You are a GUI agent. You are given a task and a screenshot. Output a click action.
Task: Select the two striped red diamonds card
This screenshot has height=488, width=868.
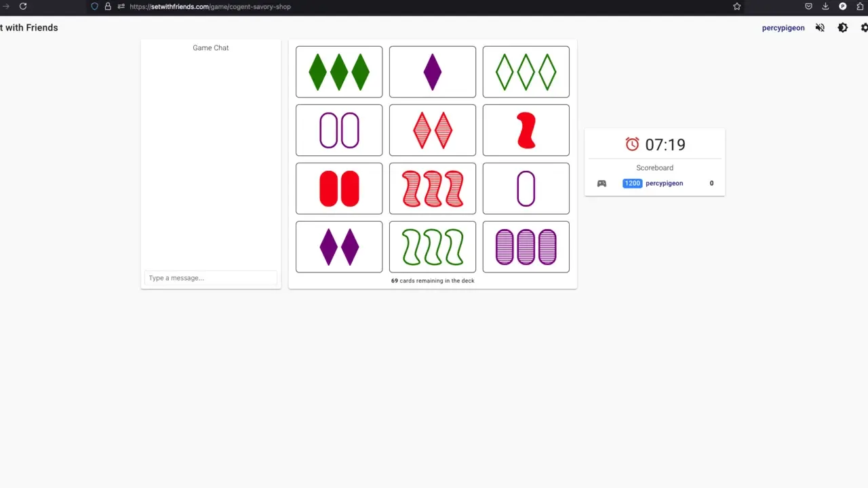[x=433, y=130]
